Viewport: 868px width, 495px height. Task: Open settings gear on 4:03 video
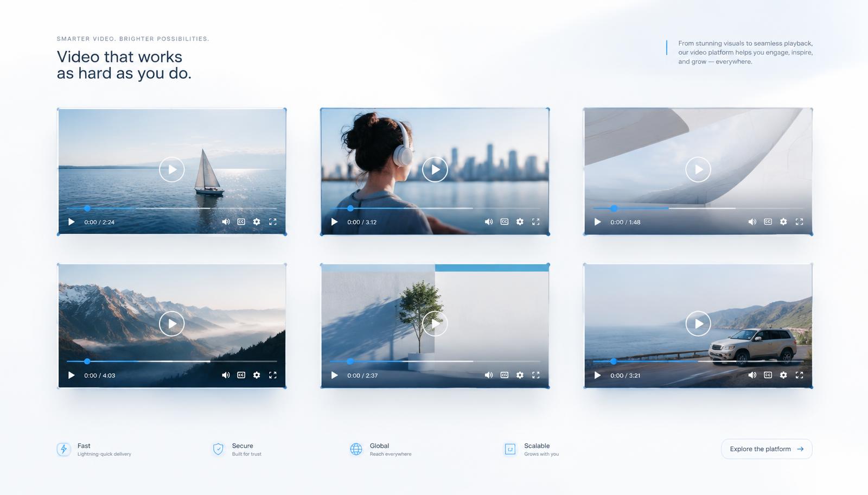tap(257, 375)
